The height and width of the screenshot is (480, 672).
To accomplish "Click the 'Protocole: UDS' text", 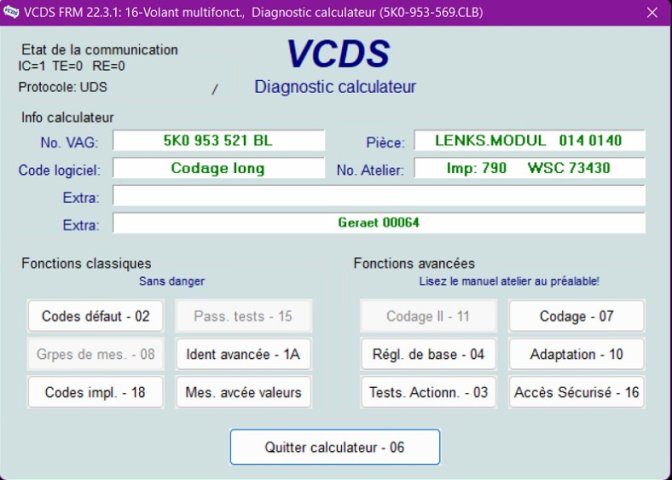I will point(63,87).
